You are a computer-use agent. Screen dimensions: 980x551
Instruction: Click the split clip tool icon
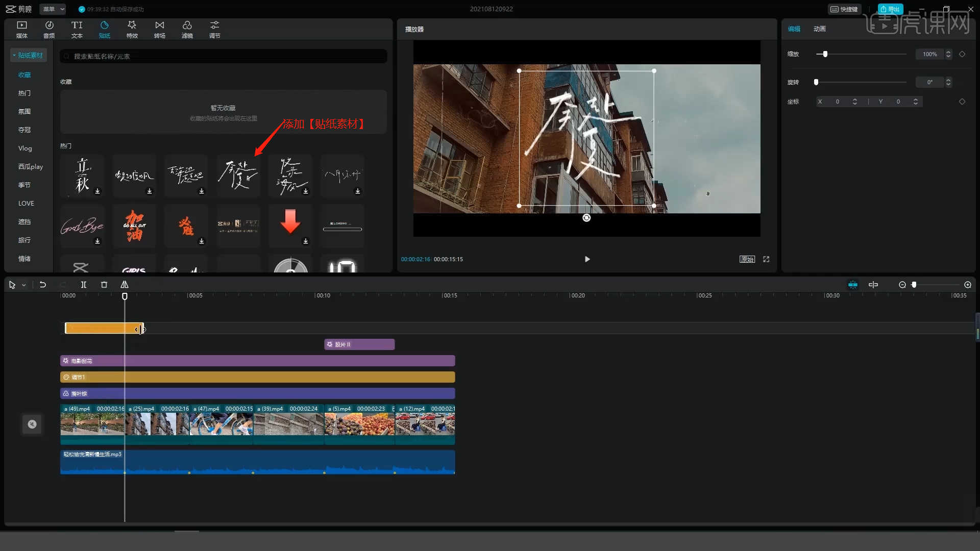[x=84, y=285]
